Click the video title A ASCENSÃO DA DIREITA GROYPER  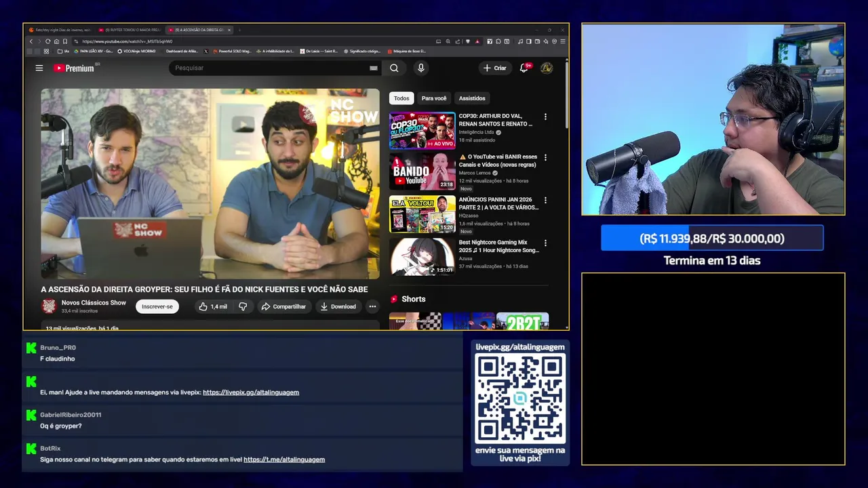pos(204,289)
